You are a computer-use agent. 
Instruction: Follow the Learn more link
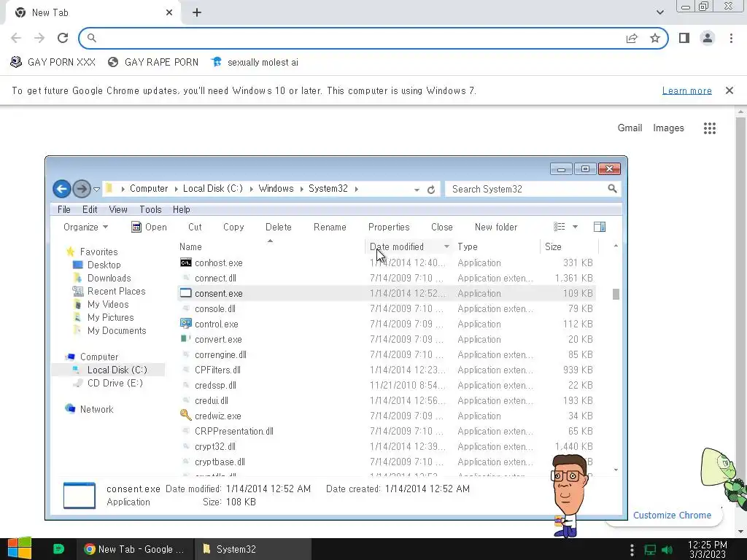point(687,90)
